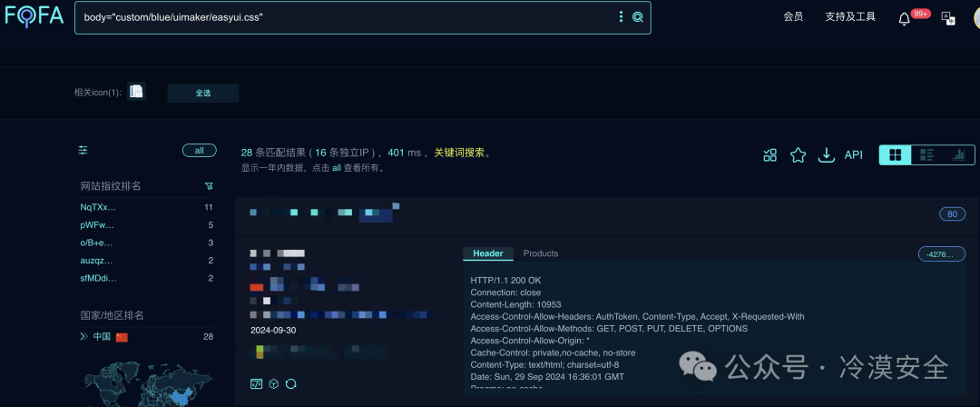The height and width of the screenshot is (407, 980).
Task: Click the download results icon
Action: click(827, 154)
